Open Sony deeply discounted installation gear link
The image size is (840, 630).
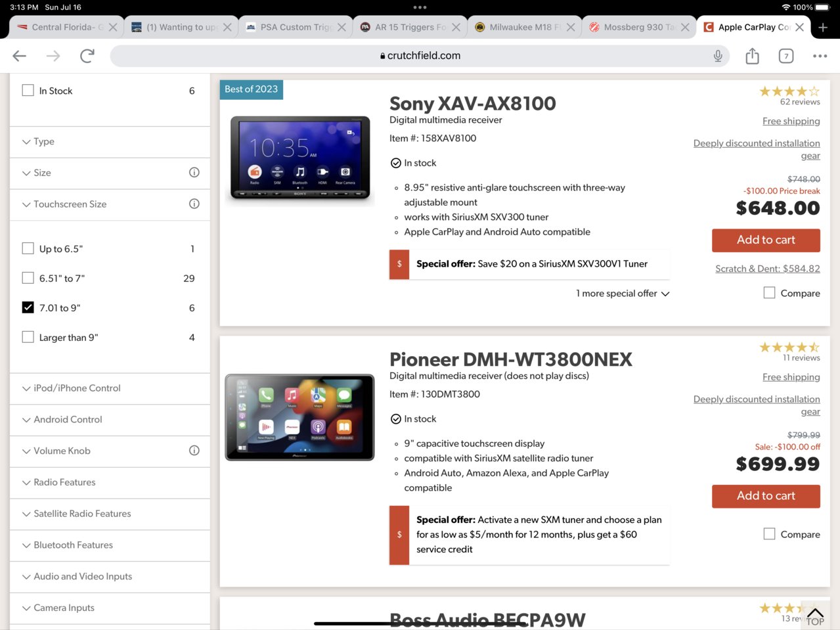pos(757,149)
